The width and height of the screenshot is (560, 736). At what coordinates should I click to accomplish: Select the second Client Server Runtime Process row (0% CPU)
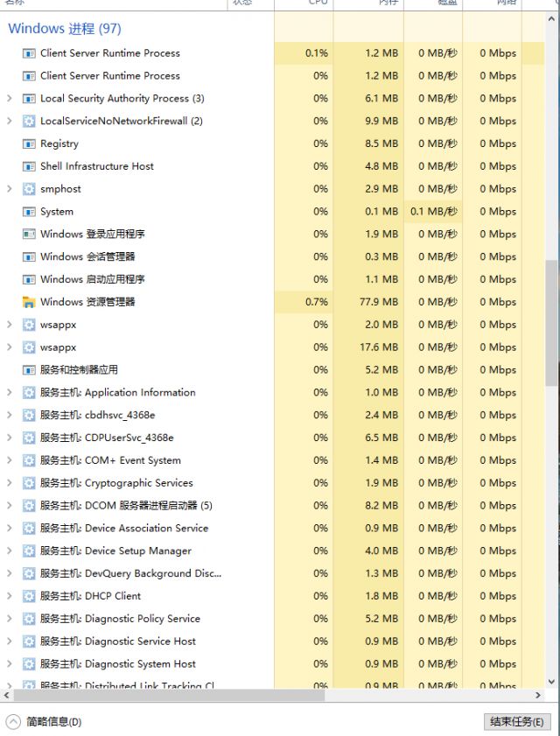point(272,76)
